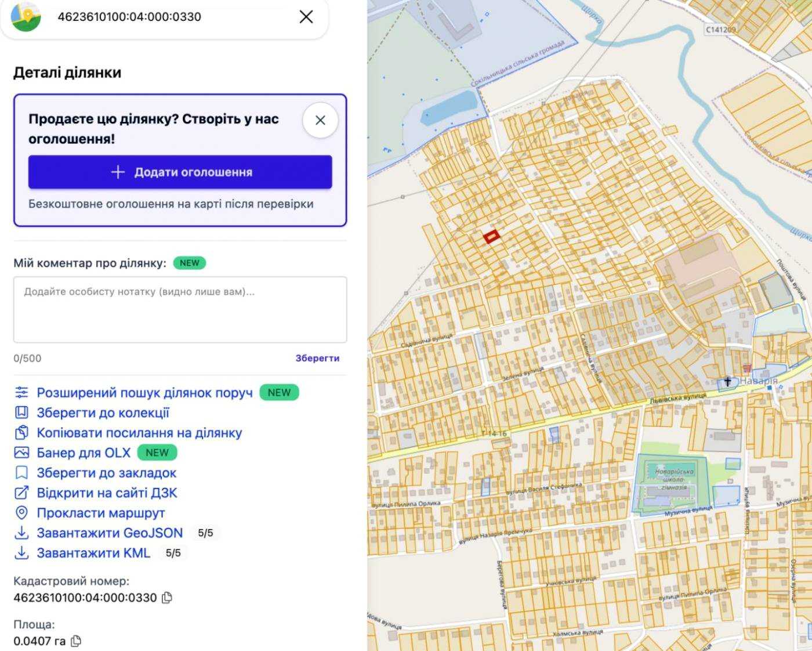Image resolution: width=812 pixels, height=651 pixels.
Task: Click the GeoJSON download icon
Action: click(x=21, y=533)
